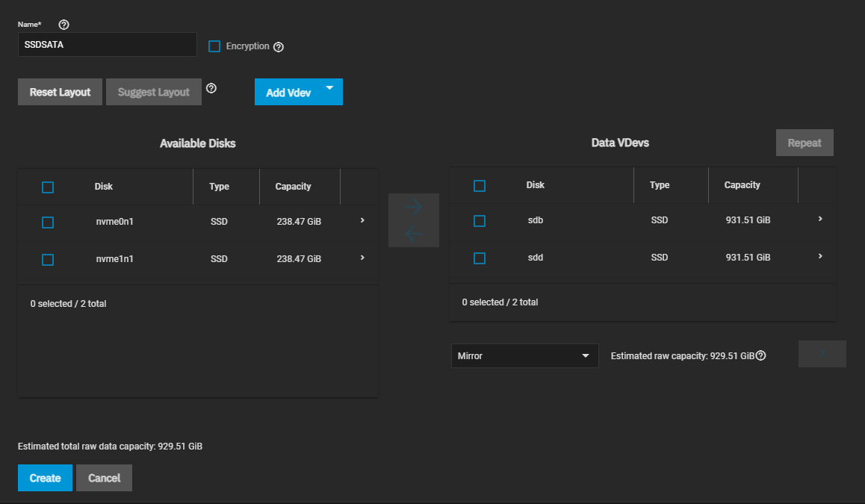
Task: Select the sdd disk name
Action: pyautogui.click(x=535, y=258)
